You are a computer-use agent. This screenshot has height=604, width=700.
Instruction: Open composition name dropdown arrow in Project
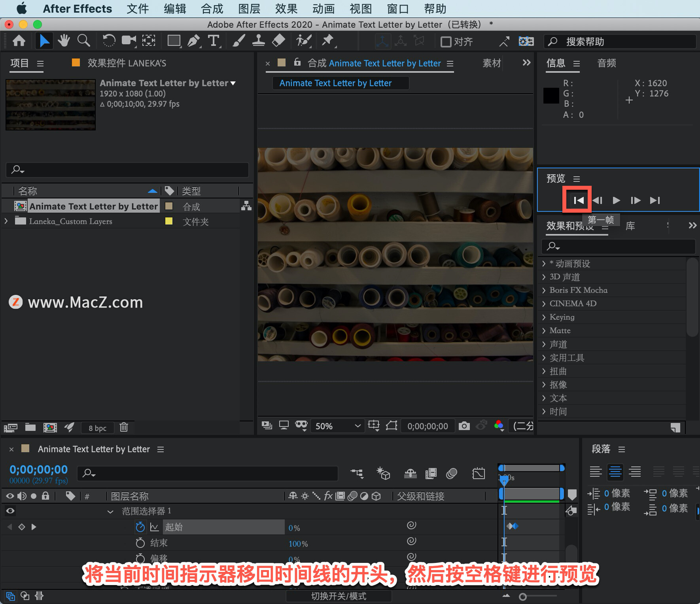[x=233, y=83]
